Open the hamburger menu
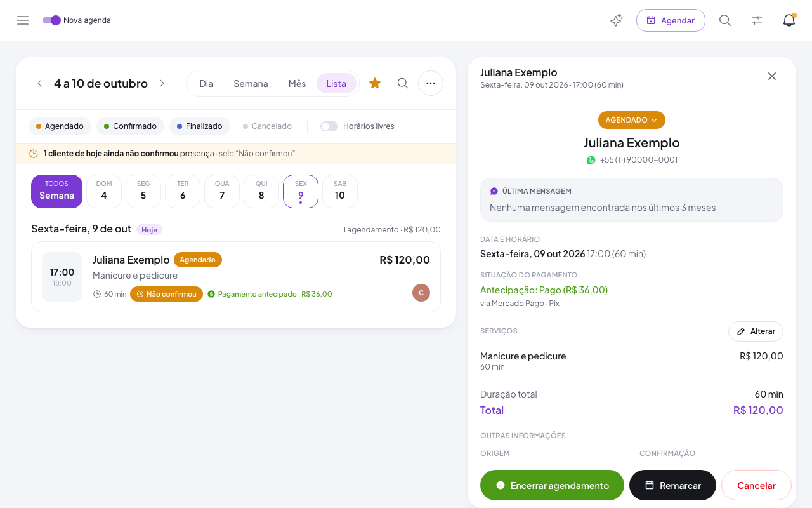Image resolution: width=812 pixels, height=508 pixels. 23,20
